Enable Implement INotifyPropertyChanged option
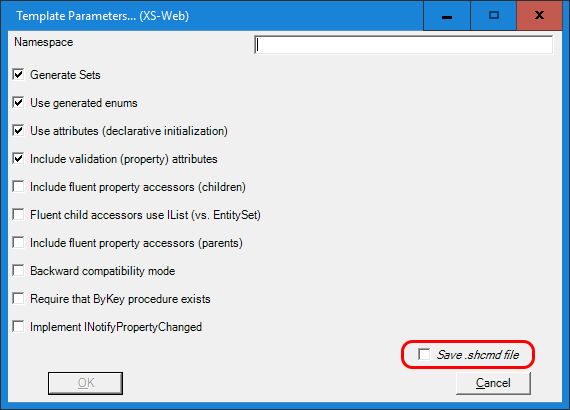 (18, 326)
